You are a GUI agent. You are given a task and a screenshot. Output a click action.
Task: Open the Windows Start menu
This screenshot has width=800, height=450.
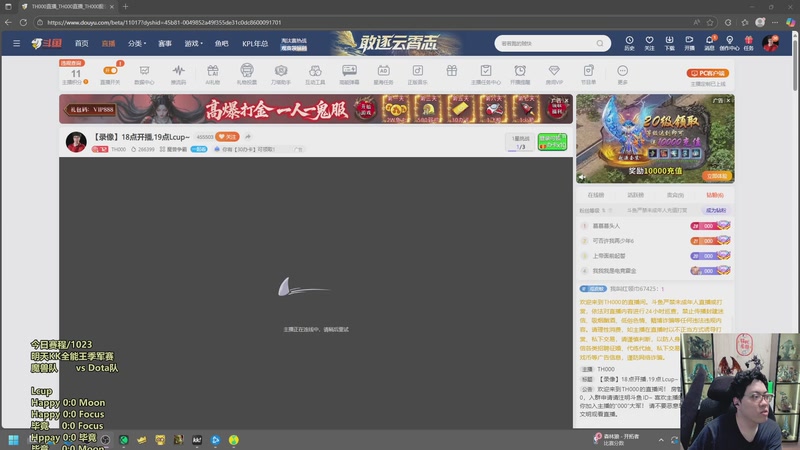point(13,440)
